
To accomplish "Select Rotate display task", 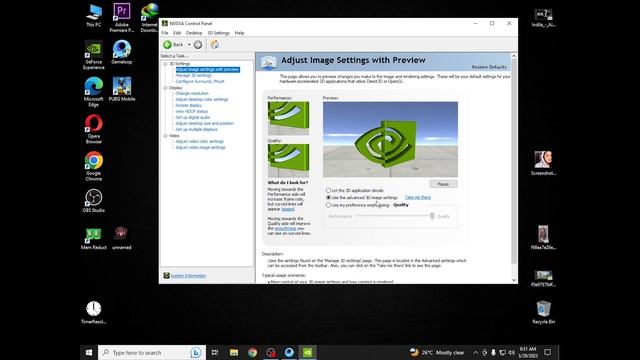I will tap(189, 105).
